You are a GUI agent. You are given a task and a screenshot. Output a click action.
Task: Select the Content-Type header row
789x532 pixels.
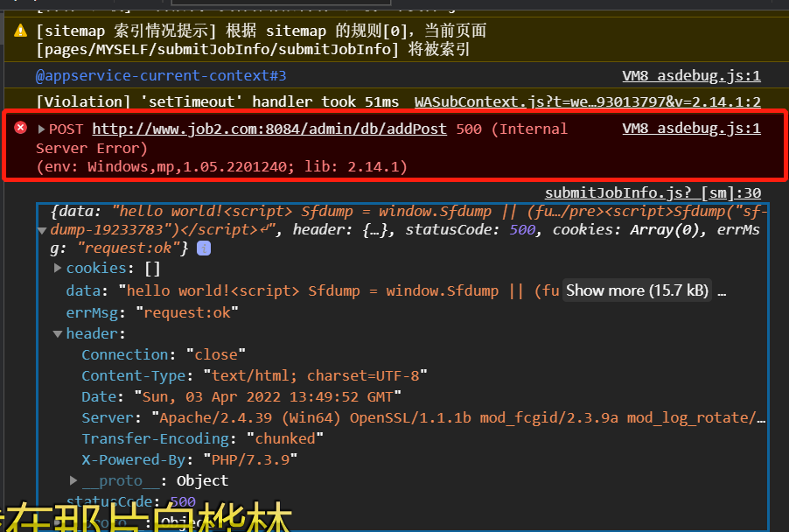pyautogui.click(x=255, y=376)
